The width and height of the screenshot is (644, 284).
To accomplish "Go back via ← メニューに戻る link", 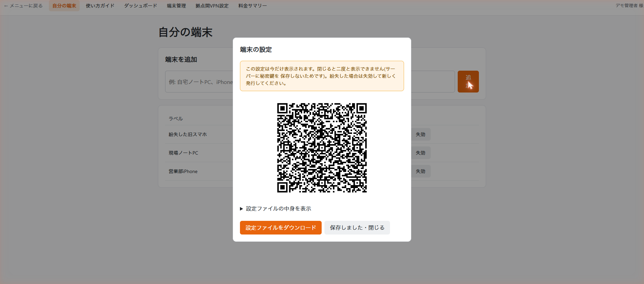I will tap(23, 6).
